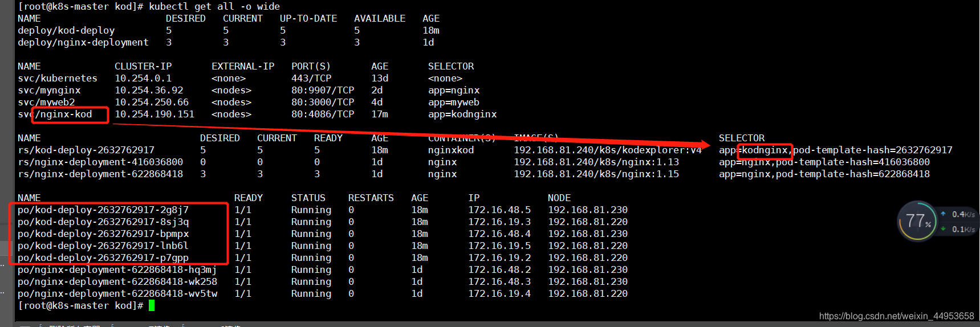Screen dimensions: 980x327
Task: Click pod IP 172.16.48.3
Action: (499, 281)
